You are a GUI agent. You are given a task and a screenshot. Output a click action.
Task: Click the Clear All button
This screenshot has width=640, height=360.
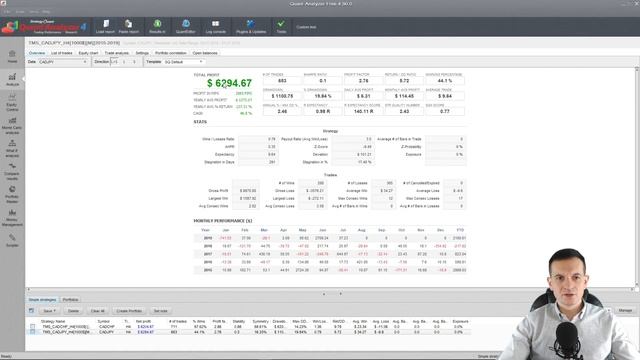[x=98, y=311]
